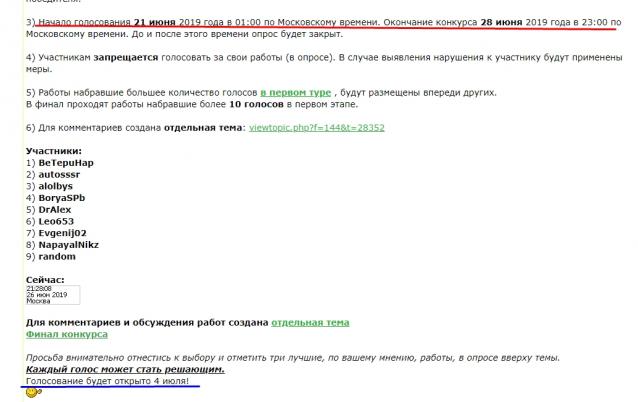Open the "отдельная тема" link
The width and height of the screenshot is (638, 402).
310,323
